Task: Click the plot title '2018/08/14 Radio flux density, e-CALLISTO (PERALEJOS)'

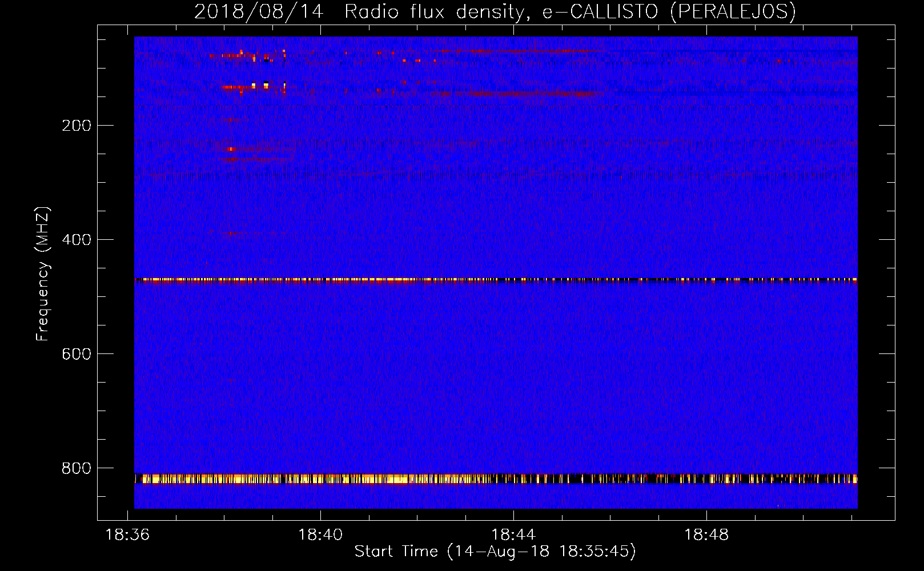Action: (x=495, y=11)
